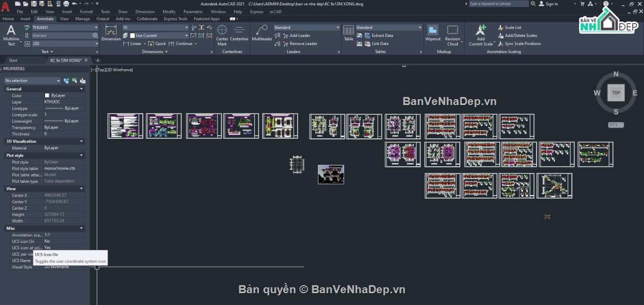Click the spell check icon in Text panel
Viewport: 644px width, 305px height.
click(x=27, y=27)
